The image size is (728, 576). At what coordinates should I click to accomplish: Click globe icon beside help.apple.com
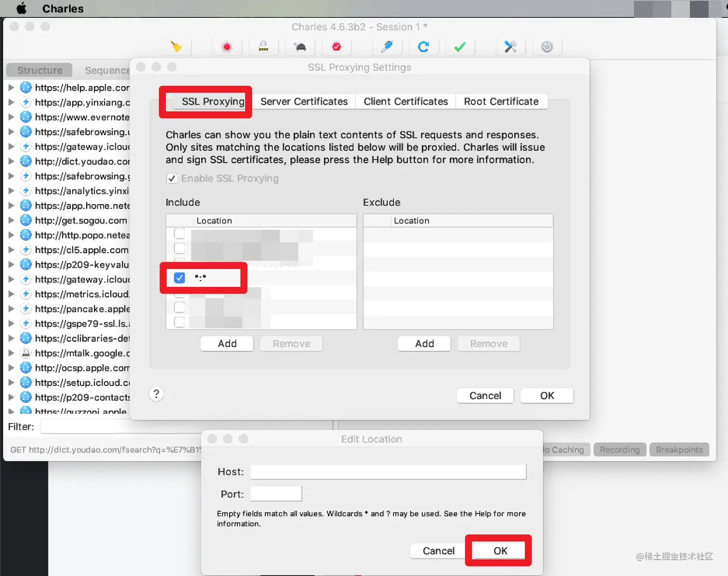click(26, 87)
